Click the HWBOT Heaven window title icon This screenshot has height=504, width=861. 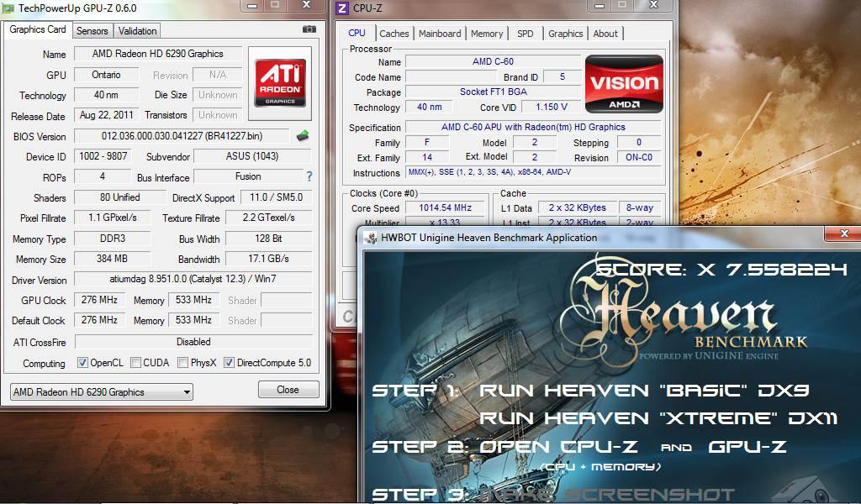click(x=371, y=238)
